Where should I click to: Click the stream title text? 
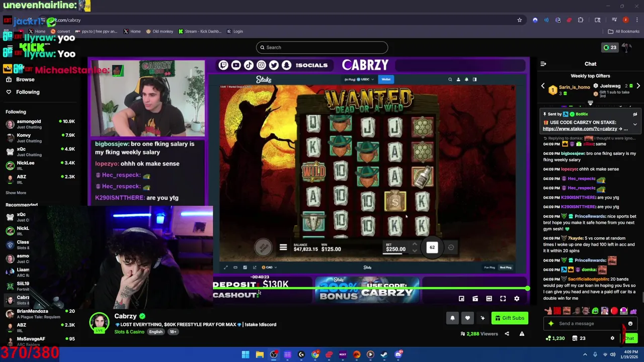(195, 325)
